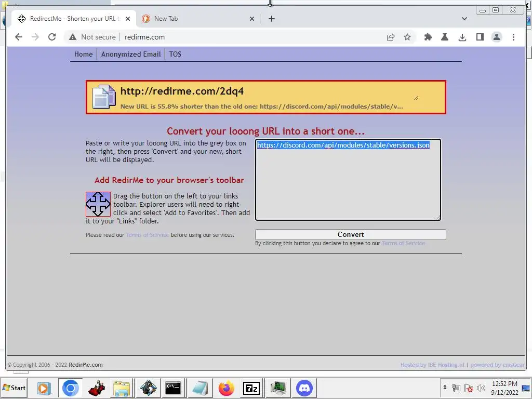532x399 pixels.
Task: Launch Firefox from the taskbar
Action: [227, 388]
